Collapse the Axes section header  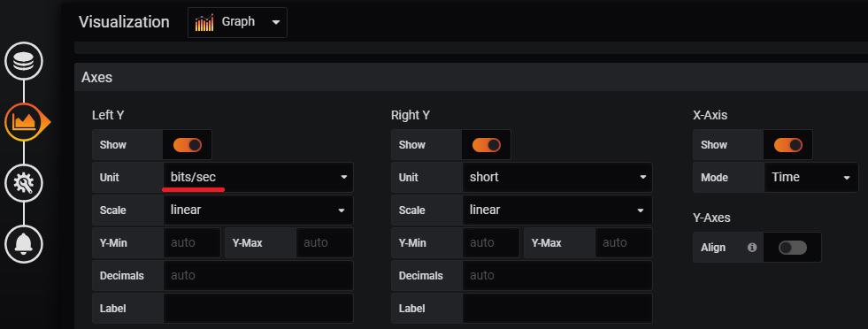point(471,78)
